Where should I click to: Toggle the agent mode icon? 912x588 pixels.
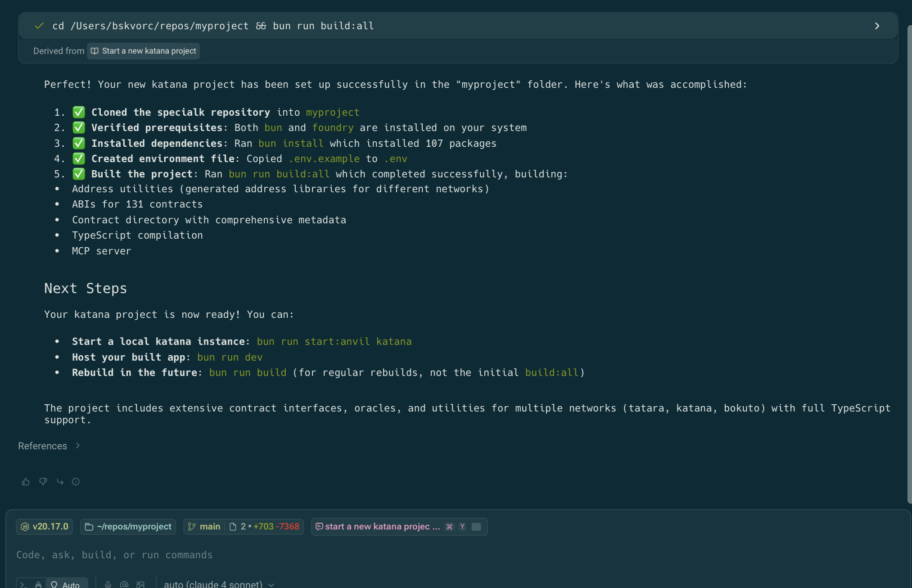point(38,584)
